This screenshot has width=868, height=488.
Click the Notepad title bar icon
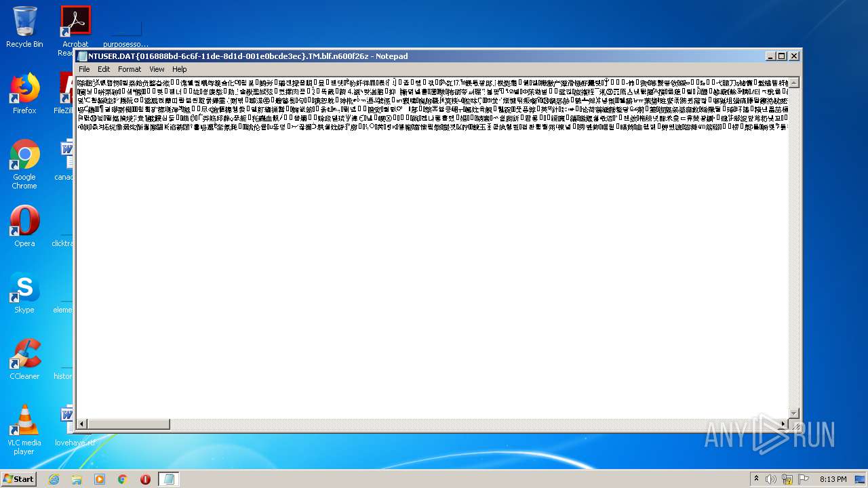click(x=82, y=56)
